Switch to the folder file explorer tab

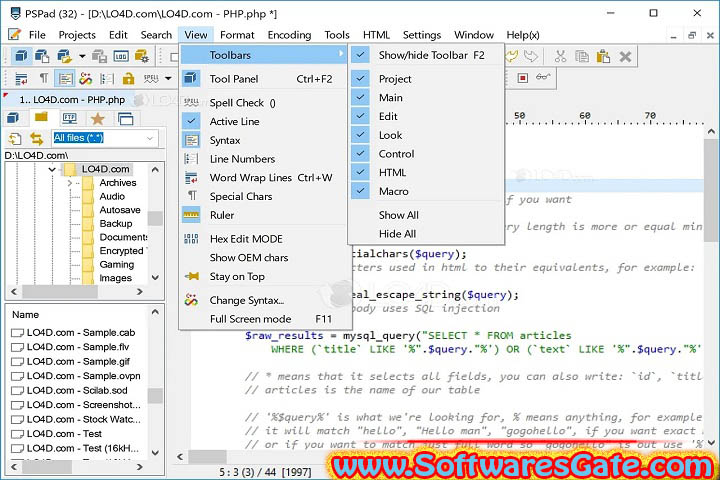(x=41, y=118)
